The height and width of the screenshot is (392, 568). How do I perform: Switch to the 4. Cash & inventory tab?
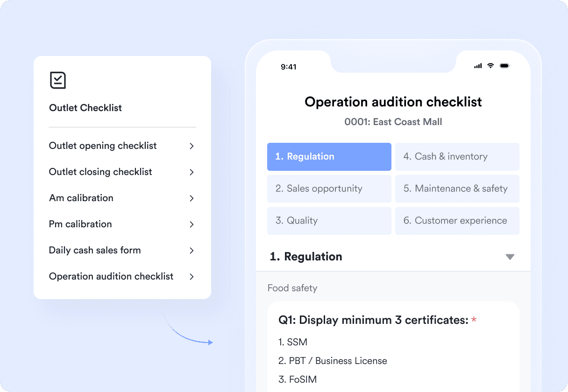(457, 157)
